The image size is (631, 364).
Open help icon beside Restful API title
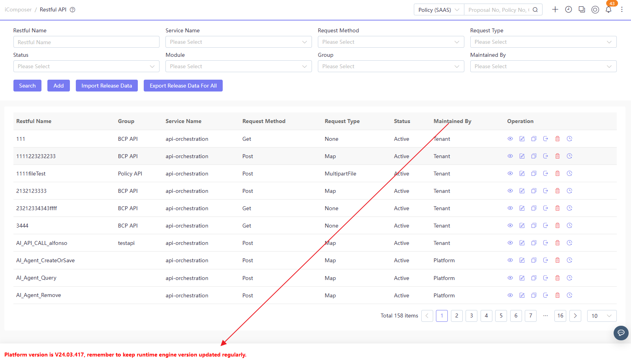click(x=73, y=10)
